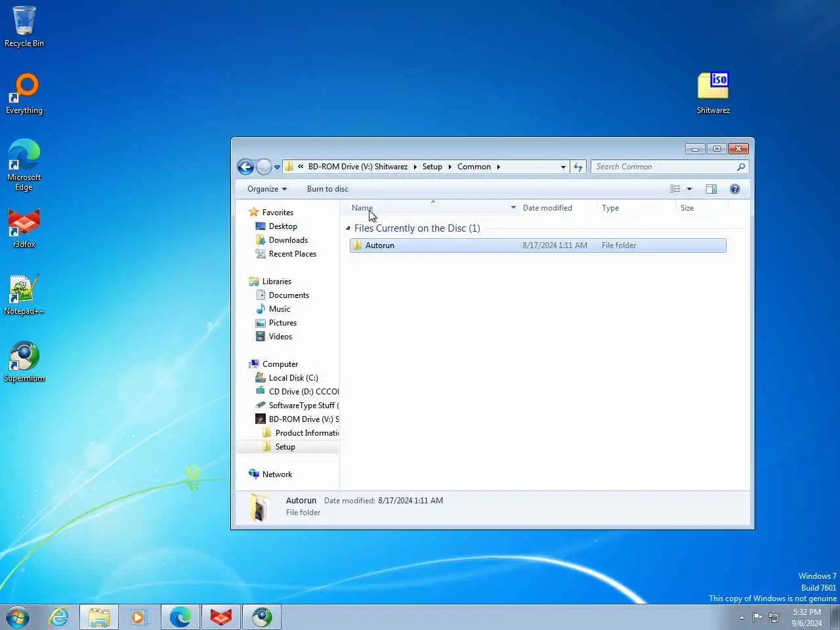Open Downloads under Favorites
This screenshot has width=840, height=630.
[x=288, y=240]
